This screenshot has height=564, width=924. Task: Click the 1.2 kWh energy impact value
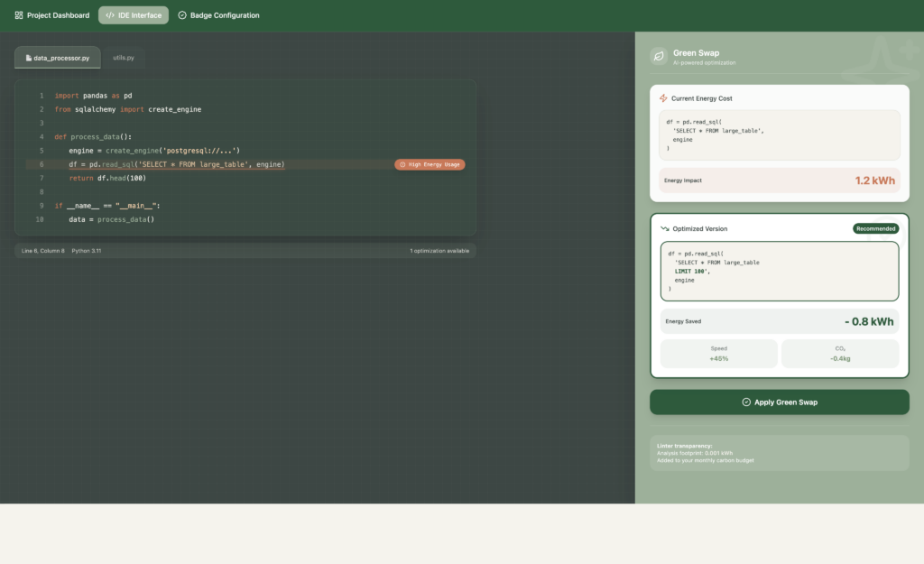tap(874, 180)
